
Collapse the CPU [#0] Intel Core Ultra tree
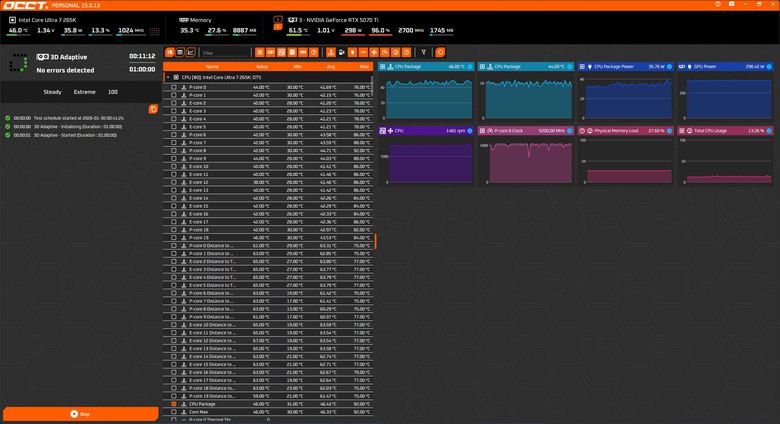pyautogui.click(x=168, y=78)
